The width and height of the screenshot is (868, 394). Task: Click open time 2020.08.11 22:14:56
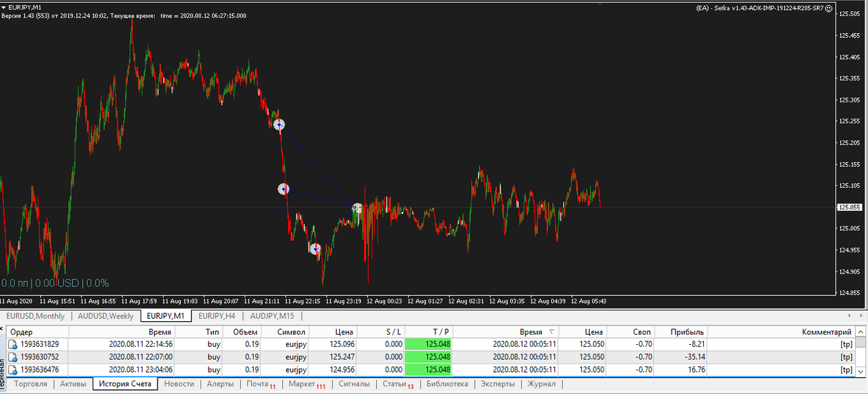pyautogui.click(x=141, y=344)
